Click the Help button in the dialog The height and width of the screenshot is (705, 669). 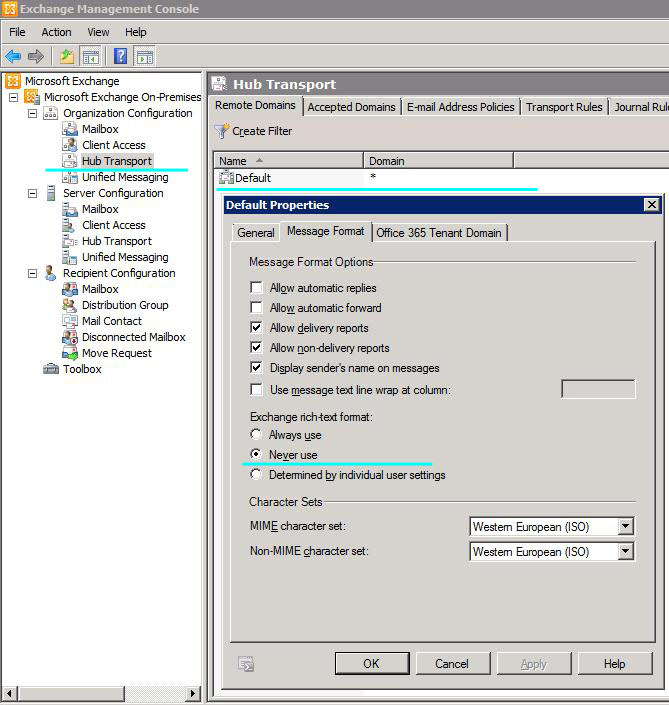point(615,664)
